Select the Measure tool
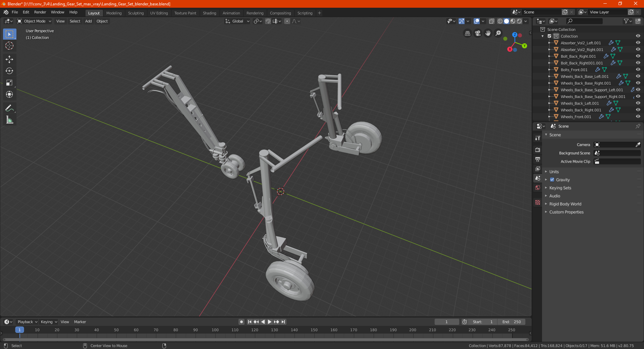 (x=9, y=120)
